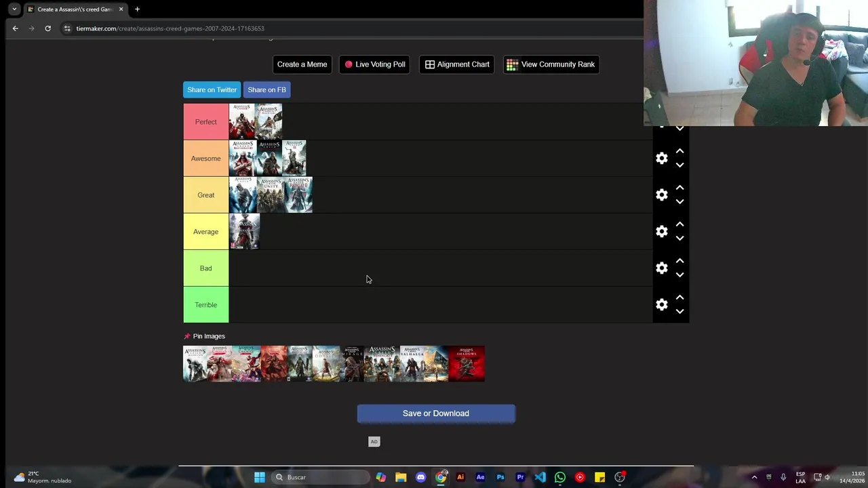This screenshot has width=868, height=488.
Task: Move the Bad row up with chevron
Action: (679, 261)
